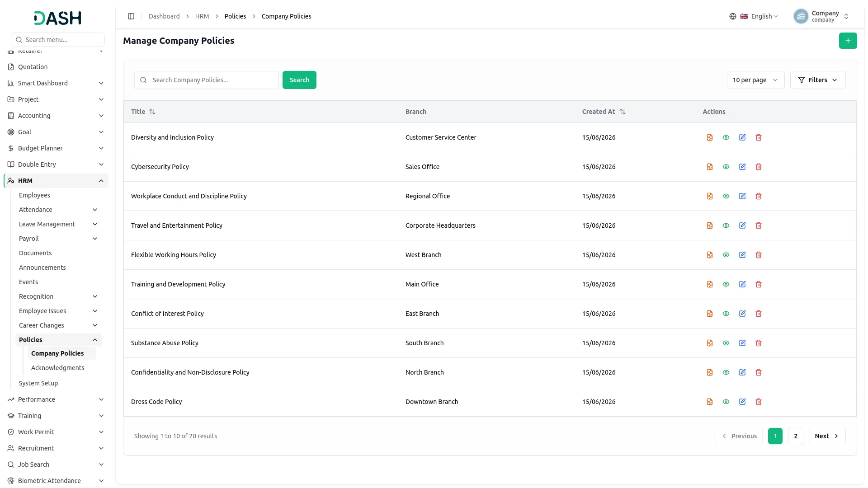Viewport: 868px width, 488px height.
Task: Sort by Created At column arrows
Action: [623, 112]
